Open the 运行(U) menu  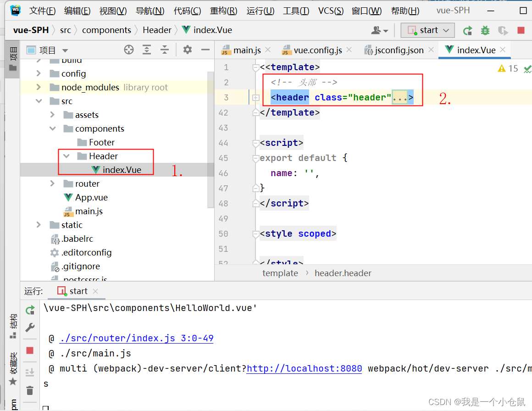click(260, 11)
